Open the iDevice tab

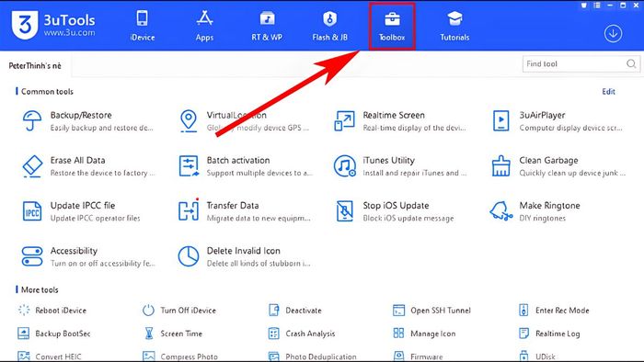pyautogui.click(x=142, y=26)
